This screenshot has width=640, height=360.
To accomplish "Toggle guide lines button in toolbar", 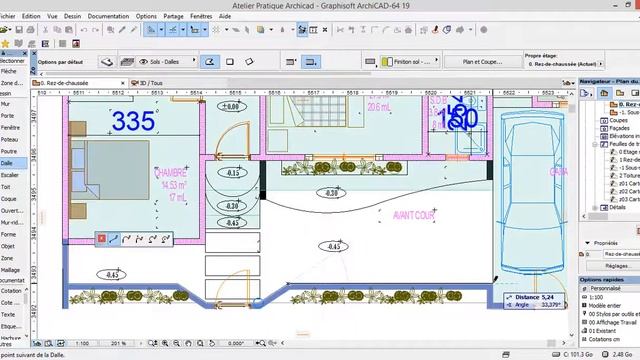I will 151,30.
